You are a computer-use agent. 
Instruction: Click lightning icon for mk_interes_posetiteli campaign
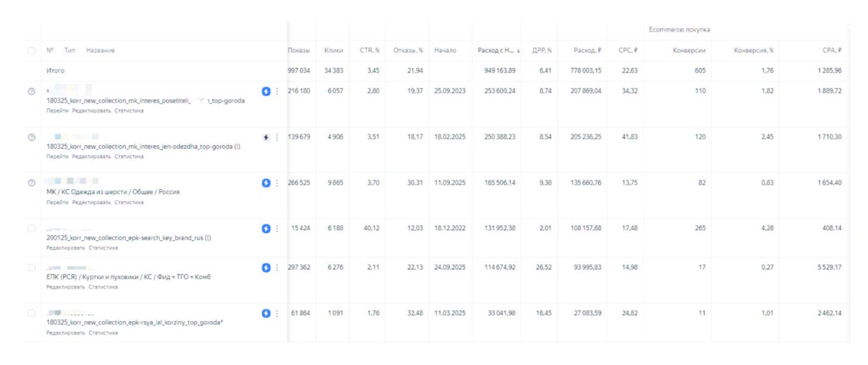pyautogui.click(x=266, y=91)
